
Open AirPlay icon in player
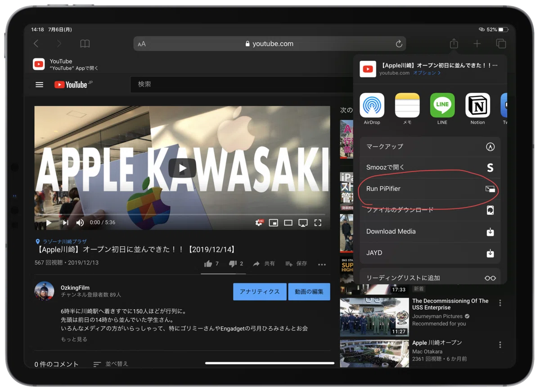click(303, 223)
